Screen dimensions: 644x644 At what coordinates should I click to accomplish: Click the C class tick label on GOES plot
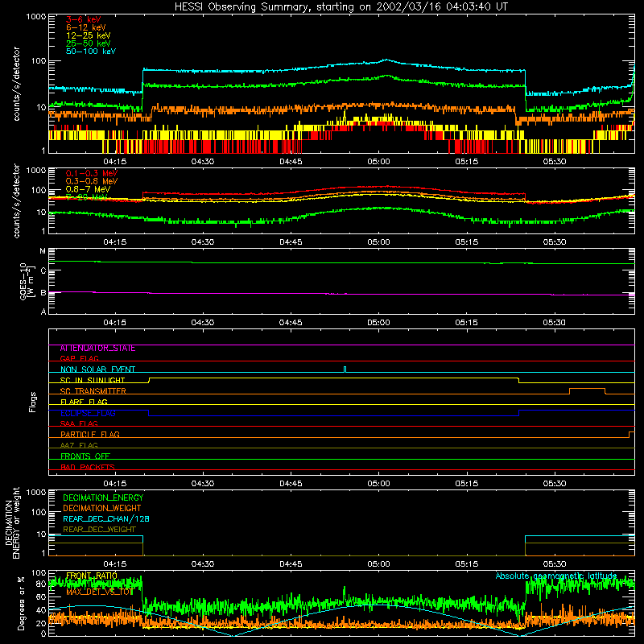pos(43,271)
